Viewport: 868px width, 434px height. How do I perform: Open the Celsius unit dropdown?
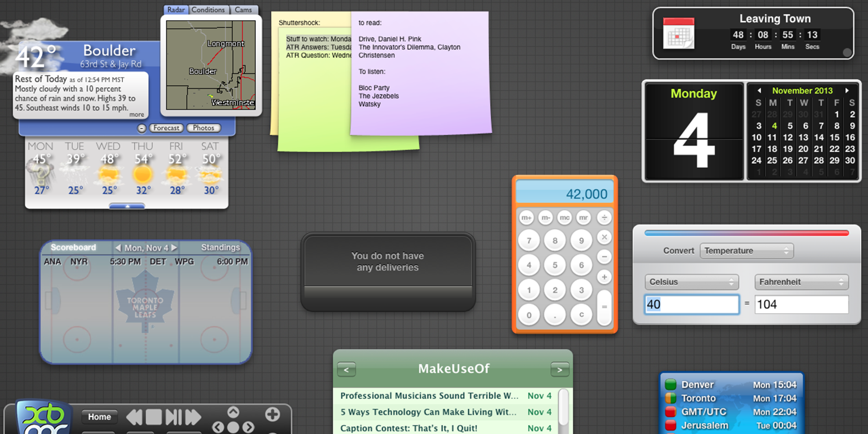(x=691, y=282)
